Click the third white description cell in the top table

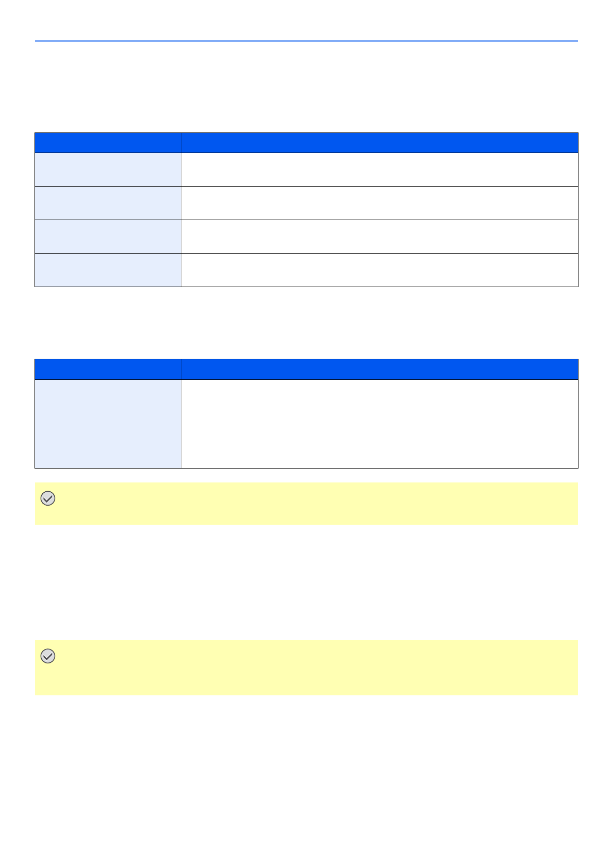coord(379,237)
